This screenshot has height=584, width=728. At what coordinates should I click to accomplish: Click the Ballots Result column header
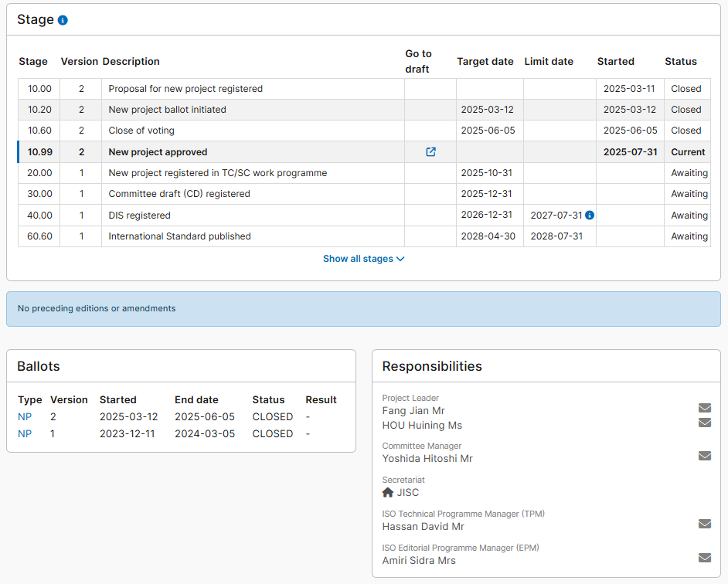coord(321,399)
